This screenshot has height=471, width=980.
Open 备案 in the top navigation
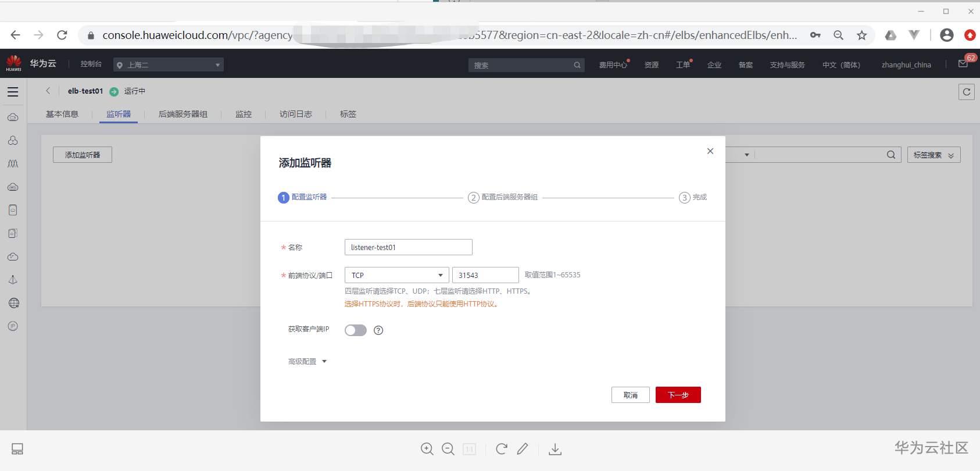746,65
